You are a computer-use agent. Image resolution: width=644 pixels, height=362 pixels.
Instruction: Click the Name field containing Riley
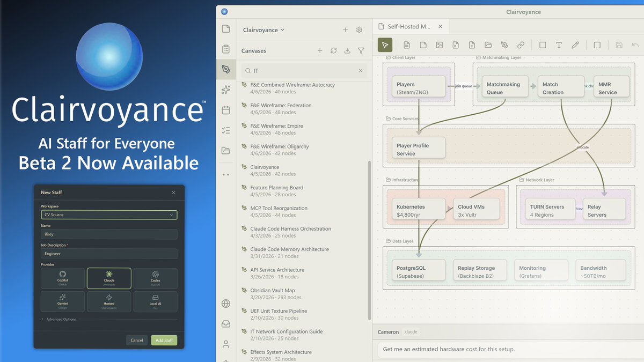coord(109,234)
